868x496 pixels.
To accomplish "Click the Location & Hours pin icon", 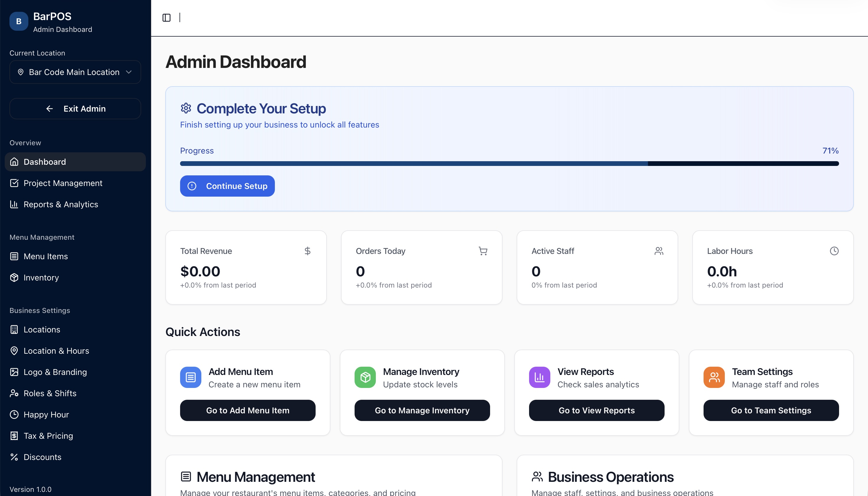I will [x=14, y=351].
